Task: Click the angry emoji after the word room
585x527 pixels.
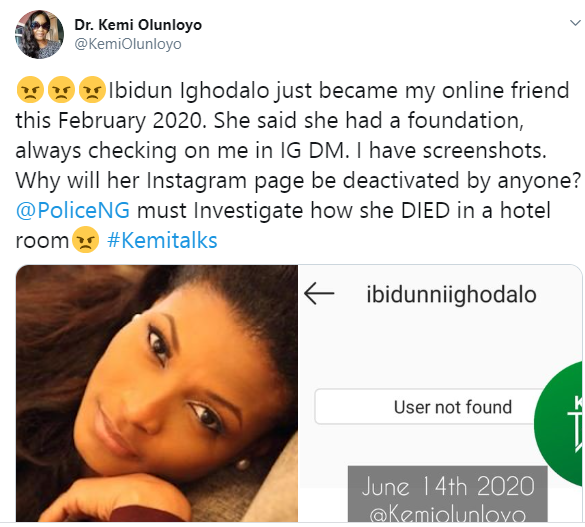Action: click(x=85, y=240)
